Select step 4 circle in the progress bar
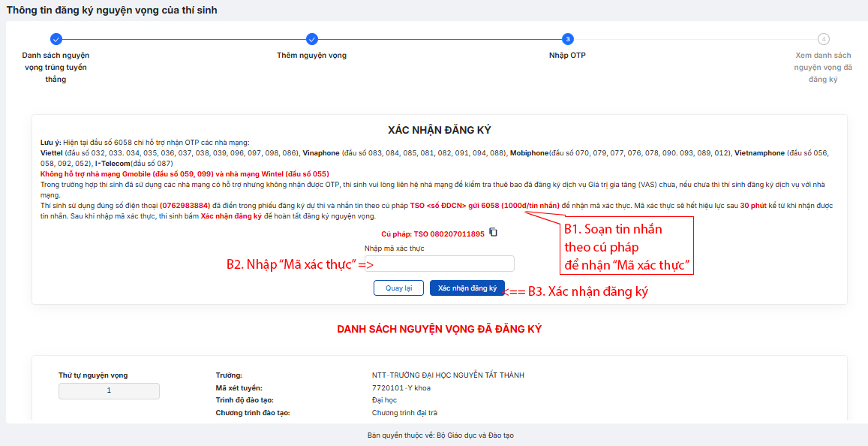Screen dimensions: 868x446 pos(824,39)
